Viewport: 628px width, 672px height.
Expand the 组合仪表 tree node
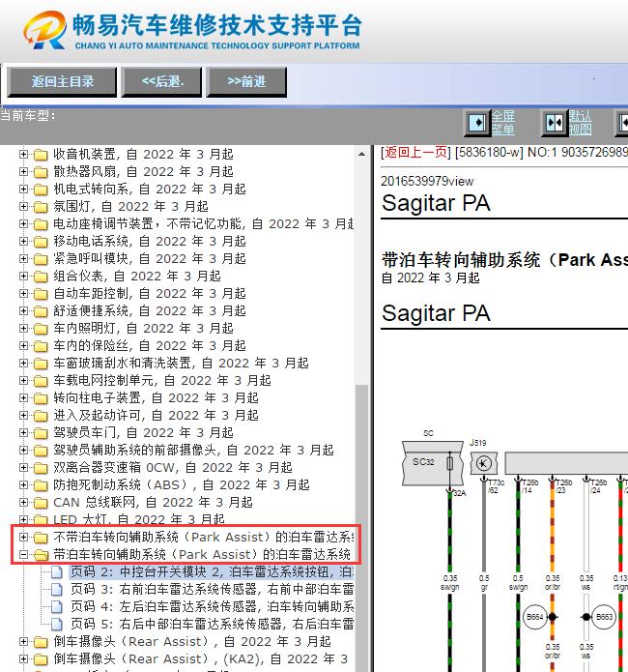tap(23, 276)
